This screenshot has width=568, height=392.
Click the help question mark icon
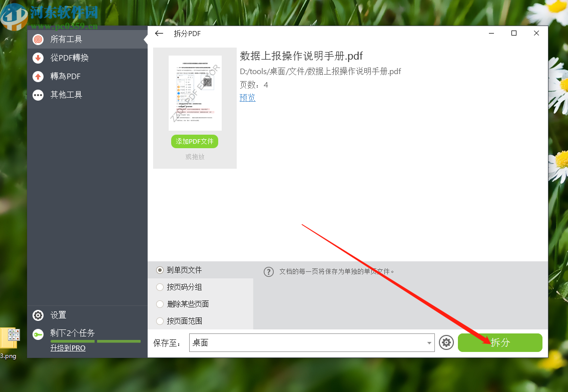tap(269, 271)
